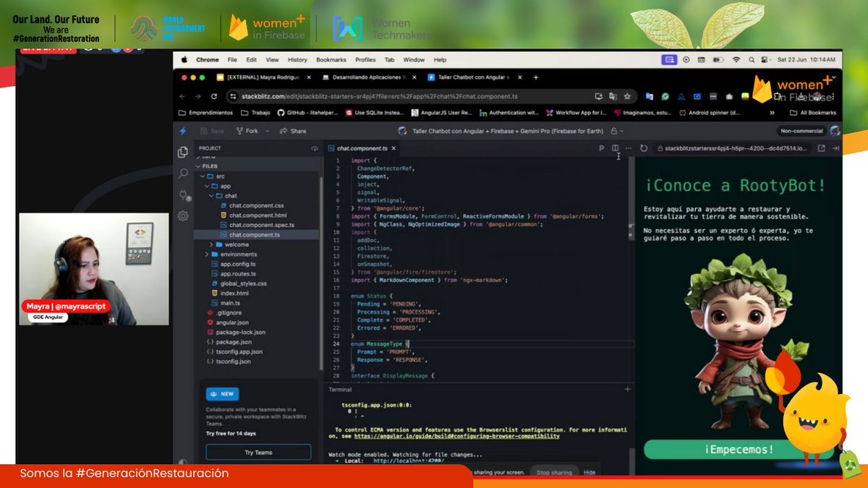Open index.html file
Viewport: 868px width, 488px height.
pyautogui.click(x=234, y=293)
